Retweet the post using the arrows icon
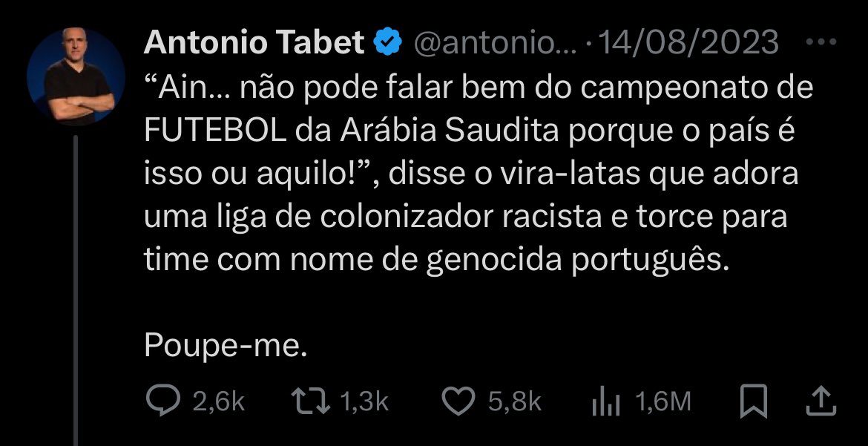The height and width of the screenshot is (446, 868). [312, 401]
